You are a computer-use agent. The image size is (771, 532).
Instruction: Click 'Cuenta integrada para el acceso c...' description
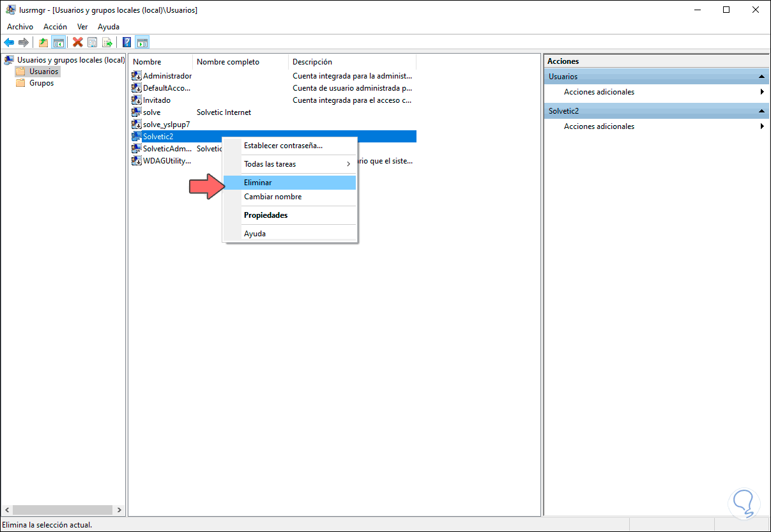353,100
